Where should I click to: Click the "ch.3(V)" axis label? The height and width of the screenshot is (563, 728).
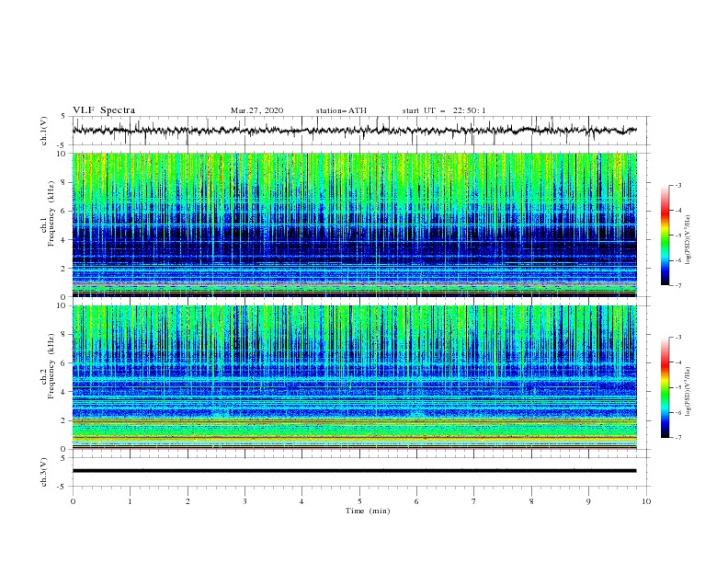click(44, 472)
